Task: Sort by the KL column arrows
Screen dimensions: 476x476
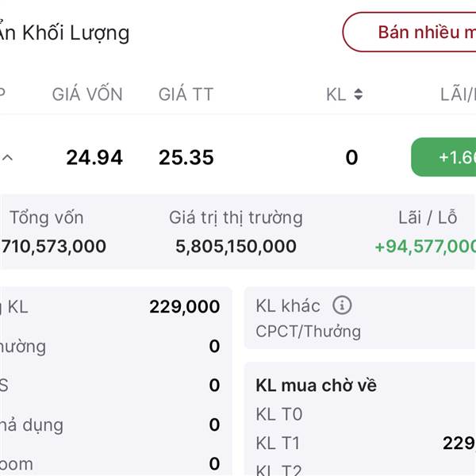Action: [359, 94]
